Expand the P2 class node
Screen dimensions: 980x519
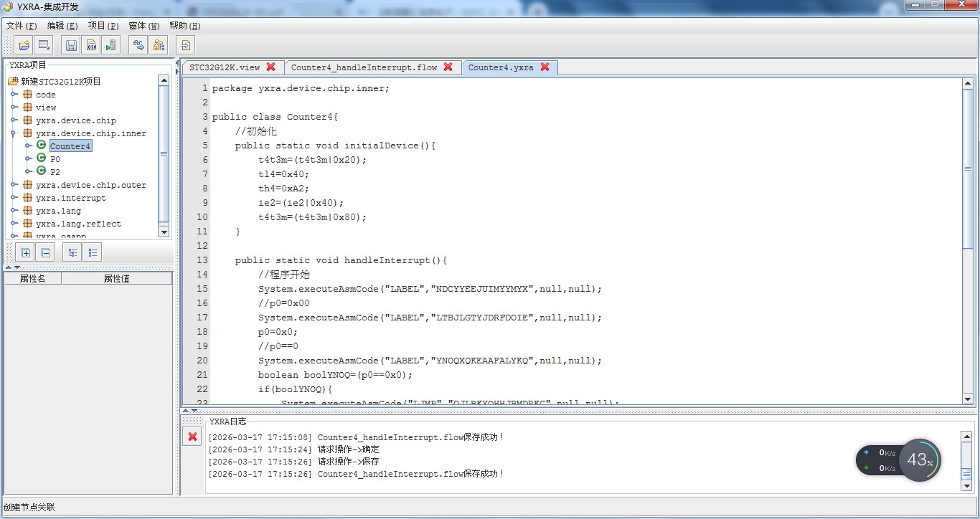(29, 171)
